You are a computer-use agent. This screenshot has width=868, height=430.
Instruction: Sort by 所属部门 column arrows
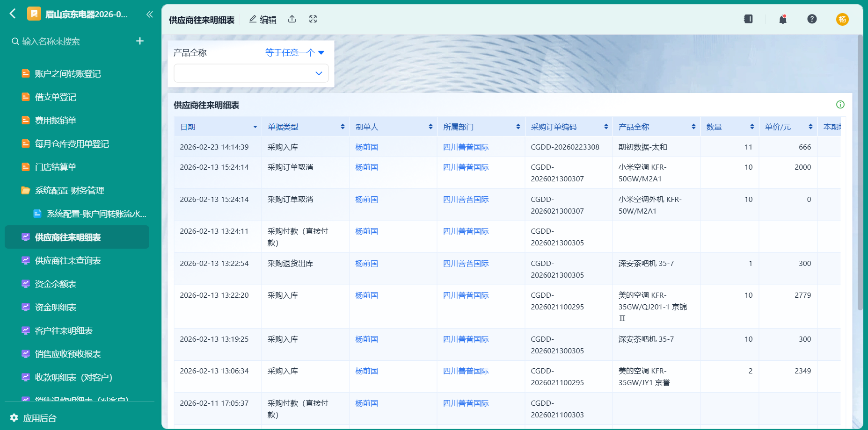[518, 127]
